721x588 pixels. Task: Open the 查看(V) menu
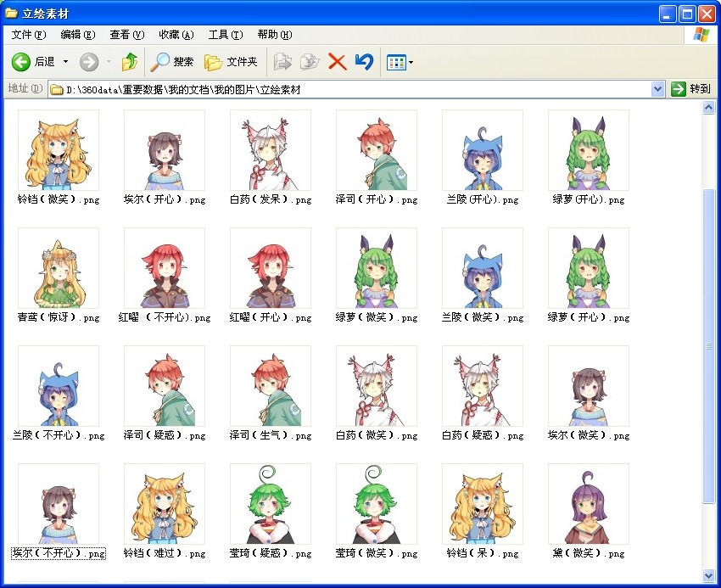(x=127, y=35)
